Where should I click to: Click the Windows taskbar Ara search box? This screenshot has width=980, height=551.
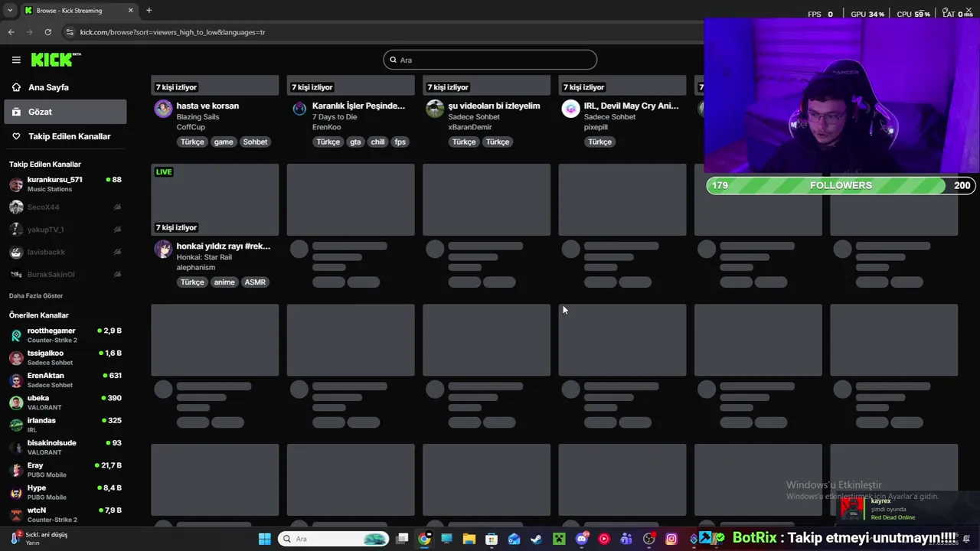tap(333, 539)
